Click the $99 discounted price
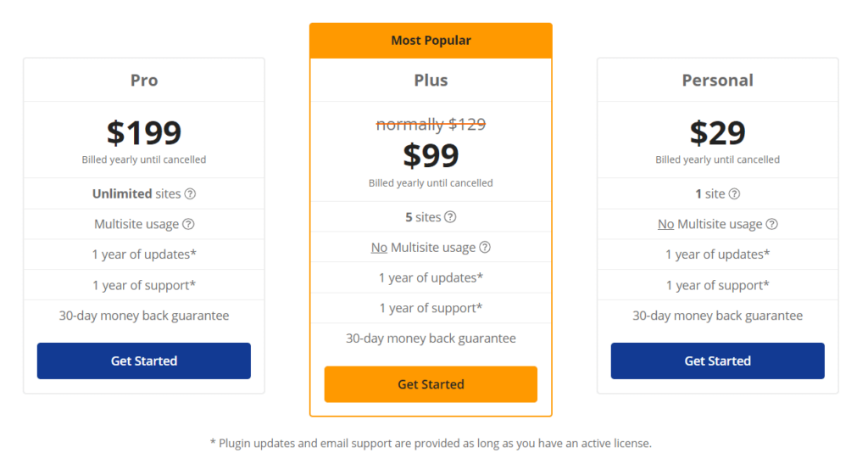This screenshot has width=868, height=470. pos(431,155)
